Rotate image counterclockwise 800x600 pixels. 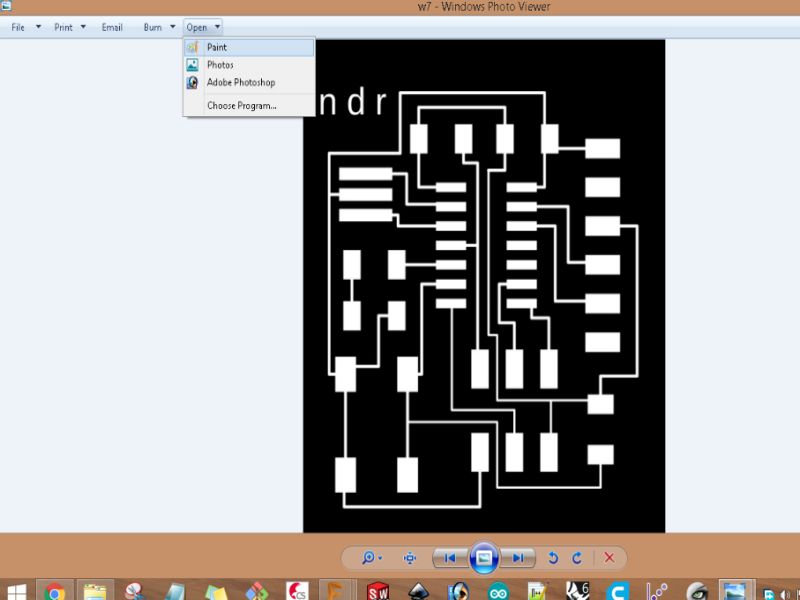pos(553,558)
